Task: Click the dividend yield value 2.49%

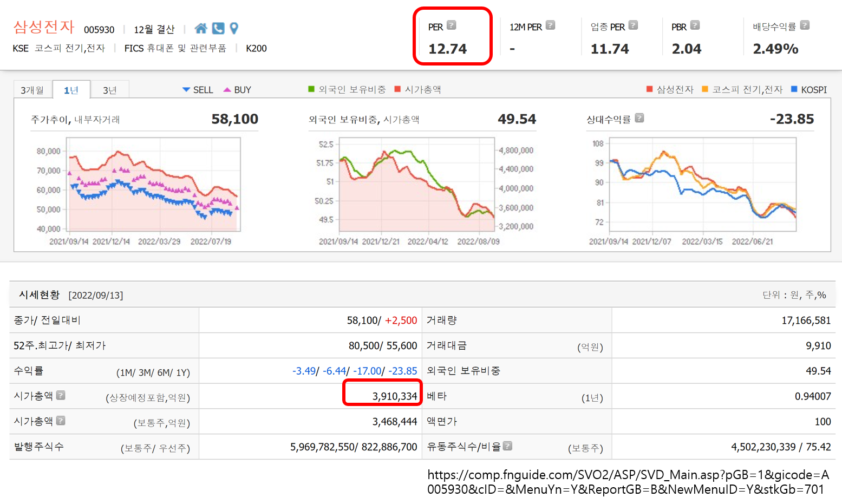Action: [x=775, y=49]
